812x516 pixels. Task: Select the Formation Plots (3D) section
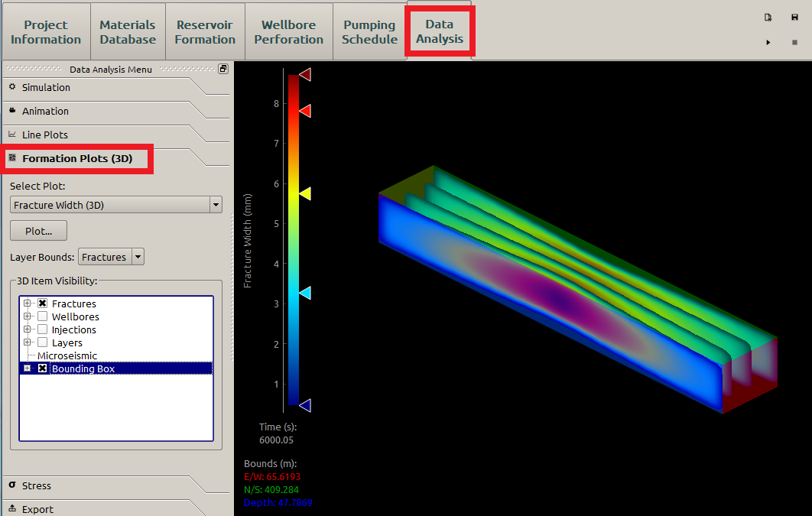[77, 158]
